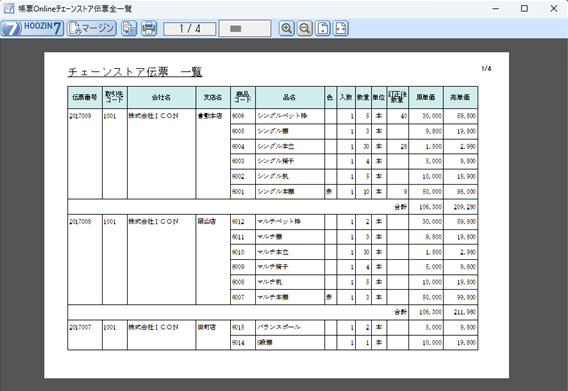Screen dimensions: 568x391
Task: Click the 原単価 column header
Action: click(x=426, y=97)
